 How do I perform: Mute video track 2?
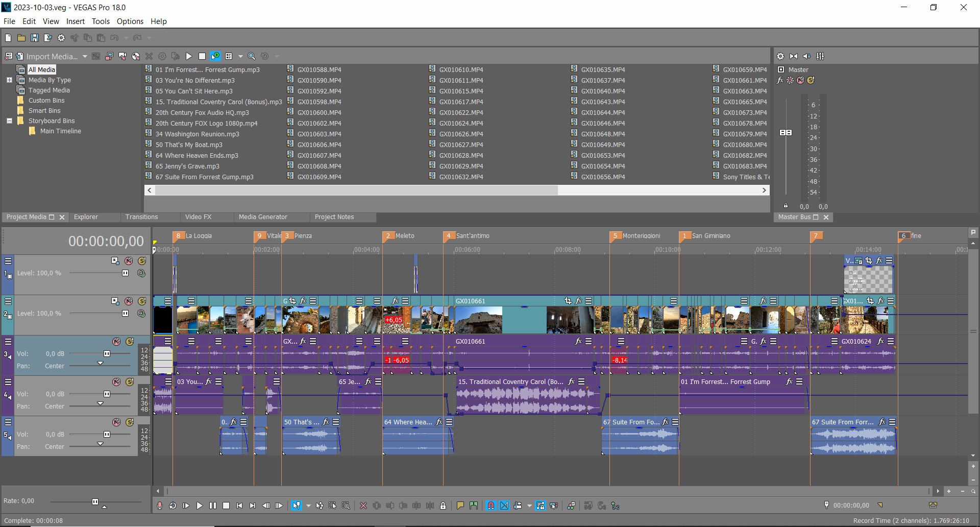click(x=129, y=301)
